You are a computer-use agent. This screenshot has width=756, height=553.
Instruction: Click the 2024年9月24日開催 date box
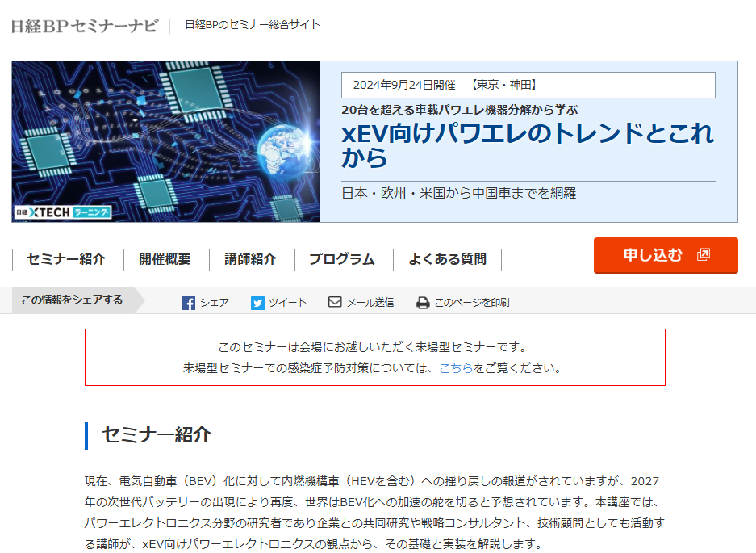[x=528, y=85]
